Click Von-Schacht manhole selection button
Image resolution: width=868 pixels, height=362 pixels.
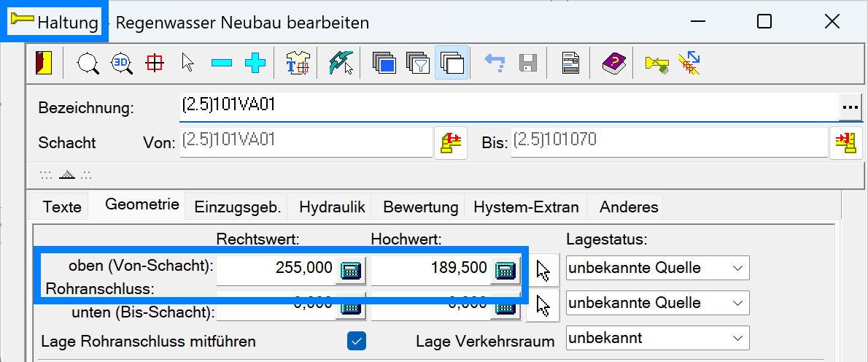click(x=450, y=142)
